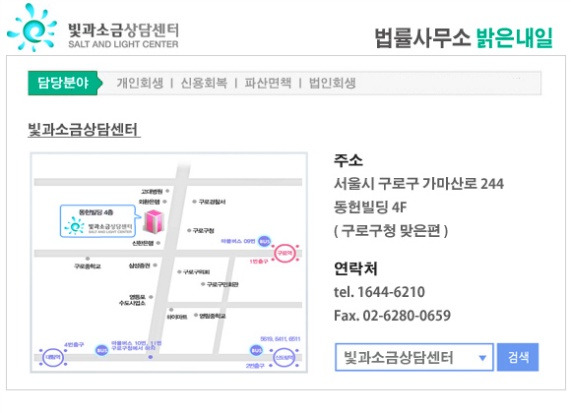
Task: Click the blue 검색 search button
Action: (x=518, y=357)
